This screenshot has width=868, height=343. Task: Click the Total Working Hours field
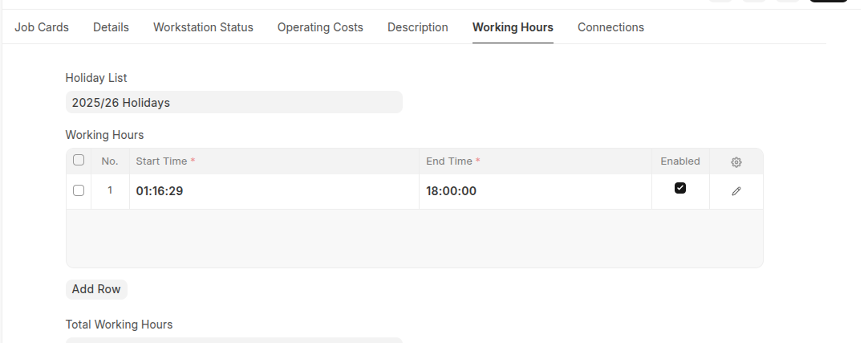pos(233,340)
